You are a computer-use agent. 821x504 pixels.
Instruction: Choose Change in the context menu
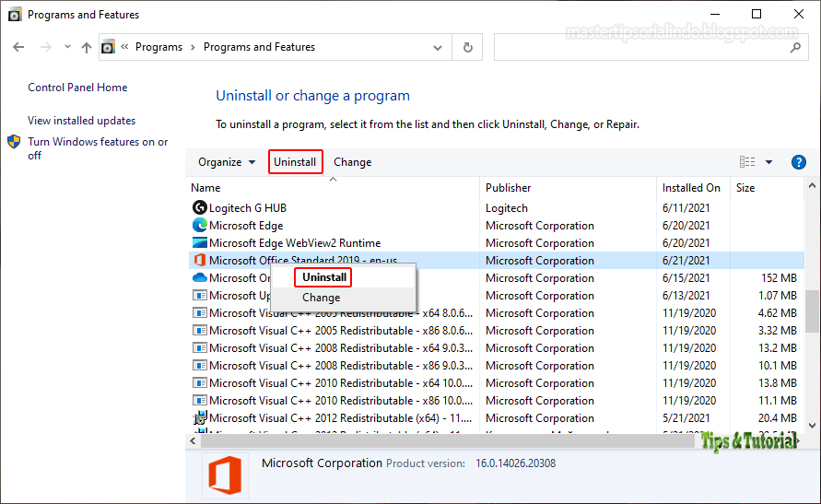tap(321, 298)
